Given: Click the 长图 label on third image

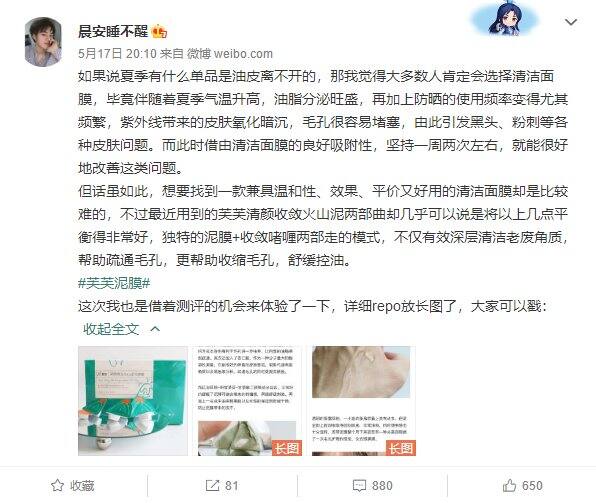Looking at the screenshot, I should point(401,448).
